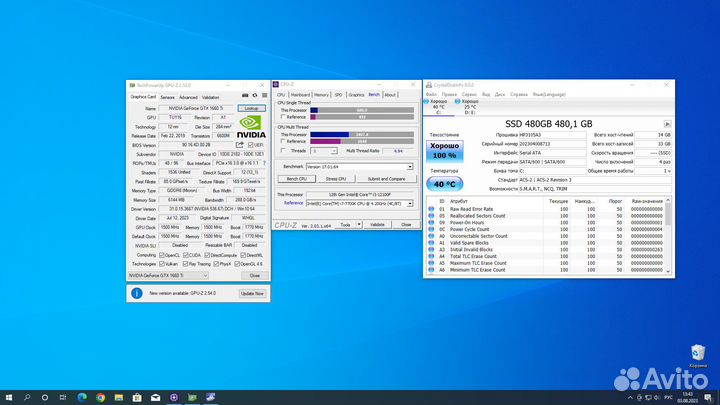Switch to CrystalDiskInfo taskbar icon

(x=210, y=397)
